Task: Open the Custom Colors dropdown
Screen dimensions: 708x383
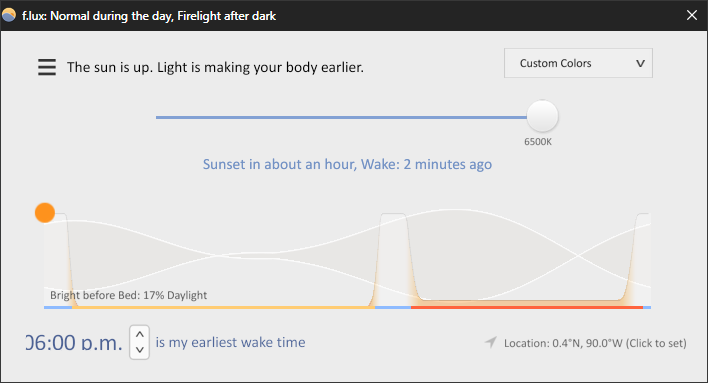Action: [578, 63]
